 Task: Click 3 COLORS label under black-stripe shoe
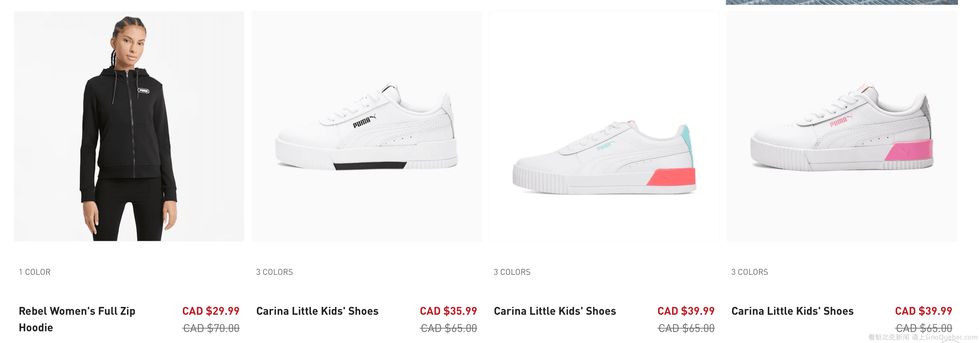coord(274,272)
